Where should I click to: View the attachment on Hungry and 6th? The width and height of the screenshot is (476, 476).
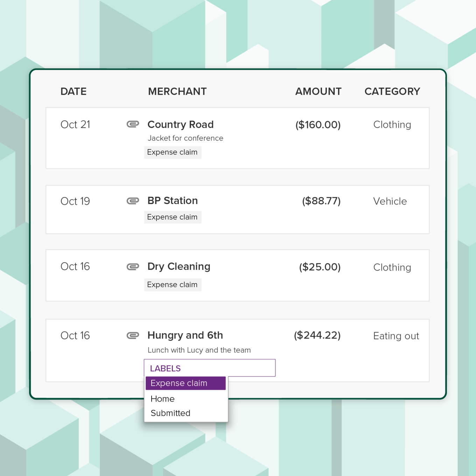[133, 335]
